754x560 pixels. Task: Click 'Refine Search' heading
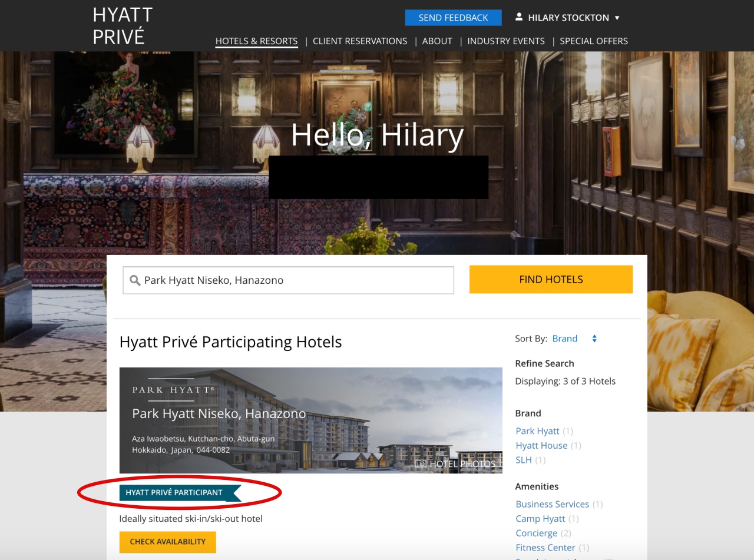(x=544, y=364)
